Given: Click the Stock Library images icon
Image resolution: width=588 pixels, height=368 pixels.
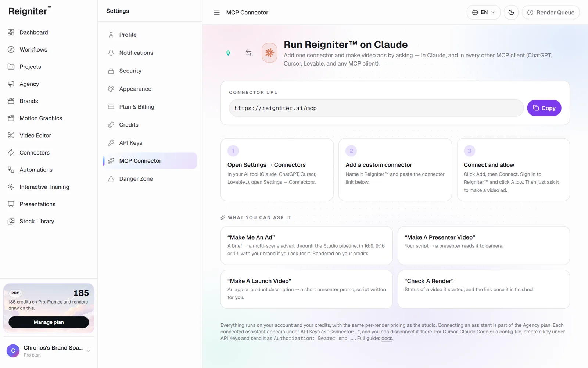Looking at the screenshot, I should click(x=11, y=221).
